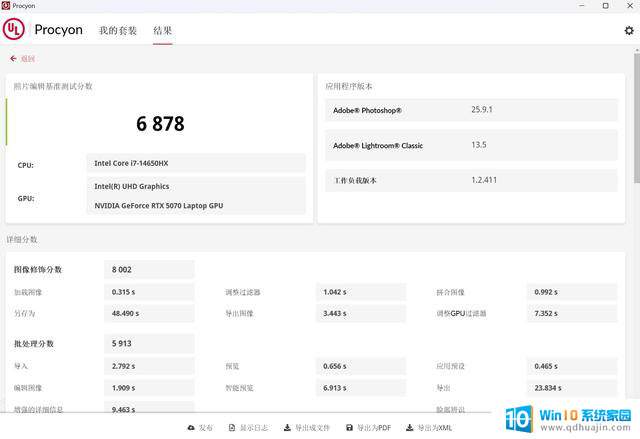Click the 显示日志 show log button

tap(248, 428)
